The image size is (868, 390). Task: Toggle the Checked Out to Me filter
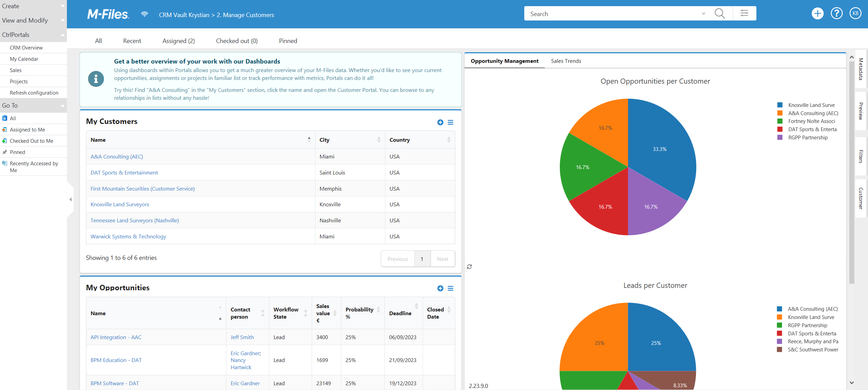click(31, 140)
